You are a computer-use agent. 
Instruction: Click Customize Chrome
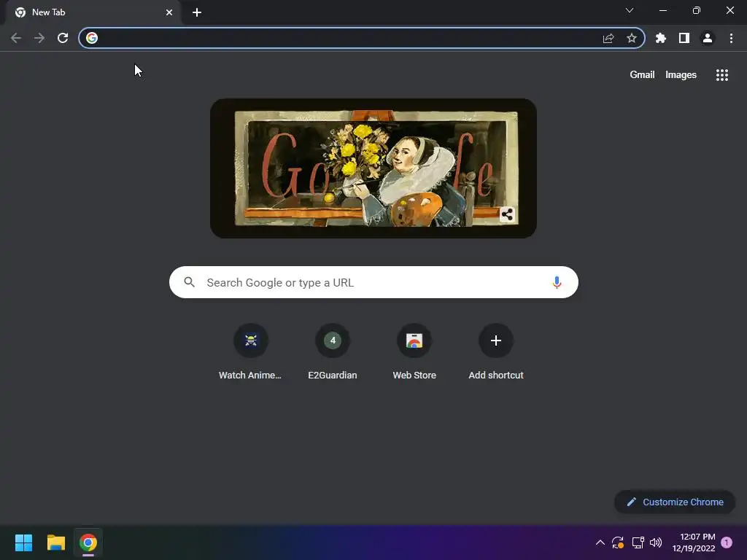pyautogui.click(x=675, y=502)
